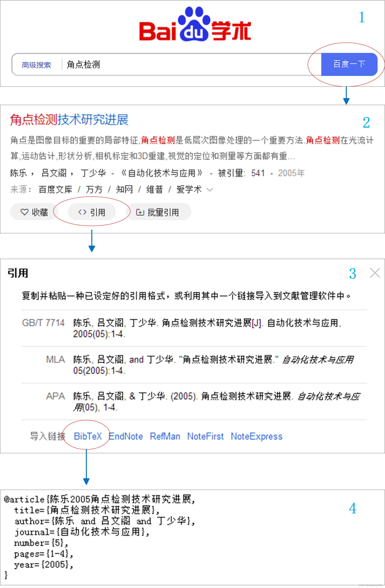Image resolution: width=385 pixels, height=588 pixels.
Task: Click the citation count 541
Action: pos(258,173)
